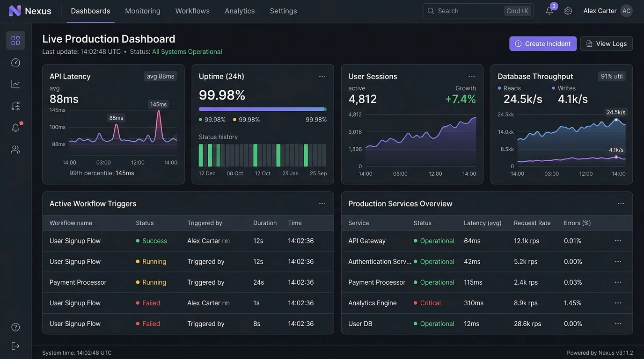Click the avg 88ms badge on API Latency

point(161,76)
